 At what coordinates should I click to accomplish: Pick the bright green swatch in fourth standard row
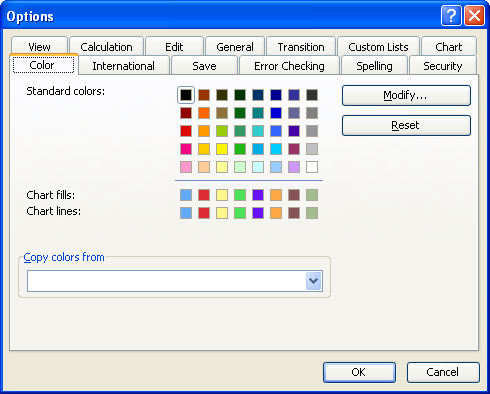(240, 149)
